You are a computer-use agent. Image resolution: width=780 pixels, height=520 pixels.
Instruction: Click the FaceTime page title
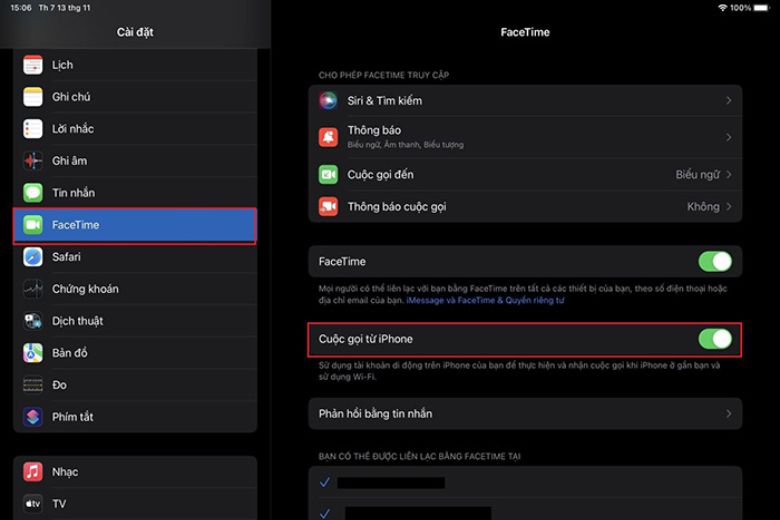[x=525, y=32]
